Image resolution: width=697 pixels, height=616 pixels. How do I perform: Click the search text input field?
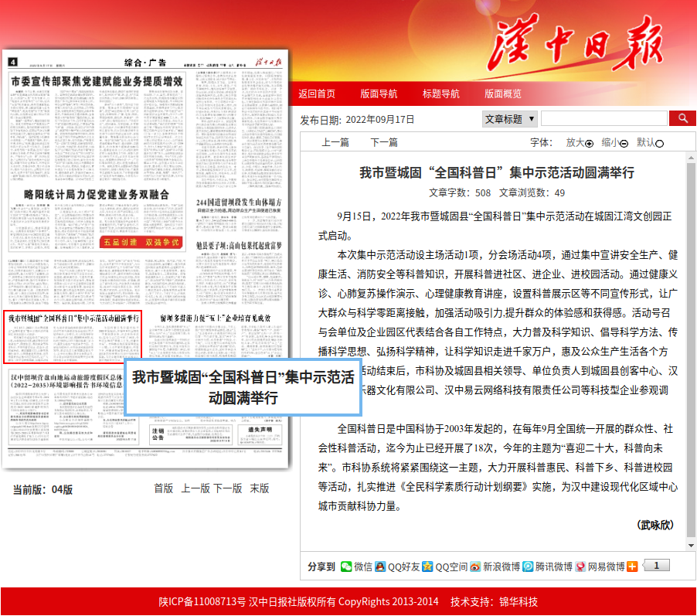coord(604,119)
